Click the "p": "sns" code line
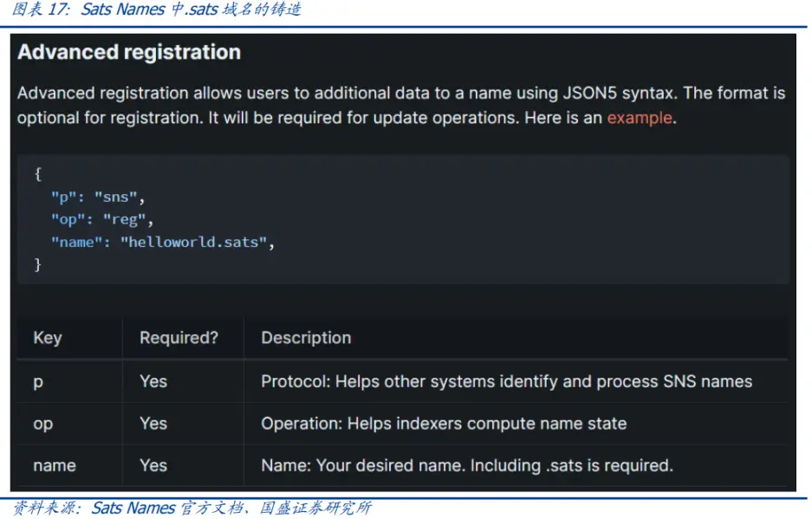Screen dimensions: 812x519 coord(97,197)
